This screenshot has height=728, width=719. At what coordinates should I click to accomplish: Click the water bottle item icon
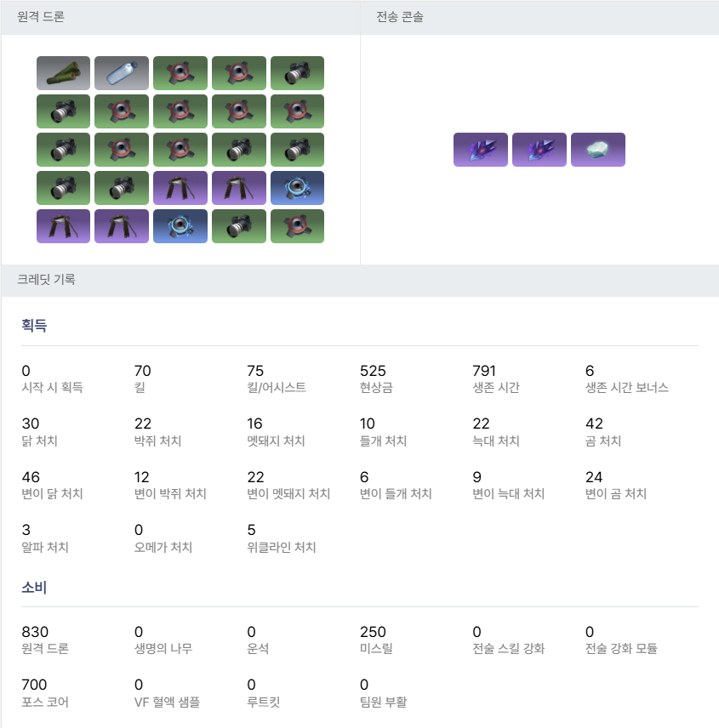(x=122, y=73)
